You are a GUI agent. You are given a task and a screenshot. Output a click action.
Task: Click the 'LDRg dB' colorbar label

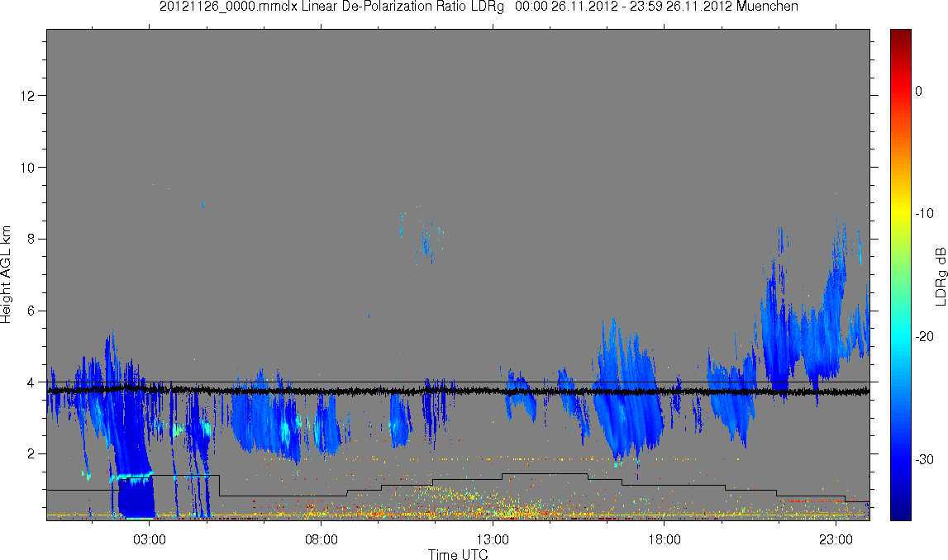[940, 276]
